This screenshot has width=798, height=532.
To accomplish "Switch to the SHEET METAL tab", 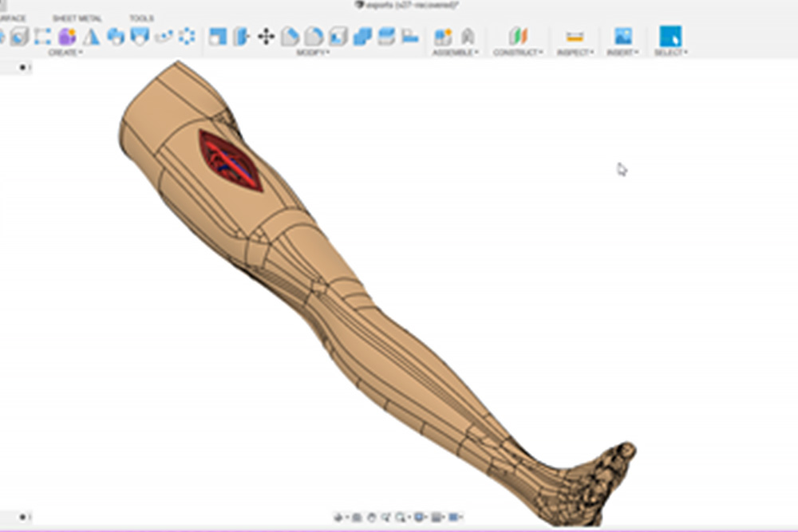I will [77, 18].
